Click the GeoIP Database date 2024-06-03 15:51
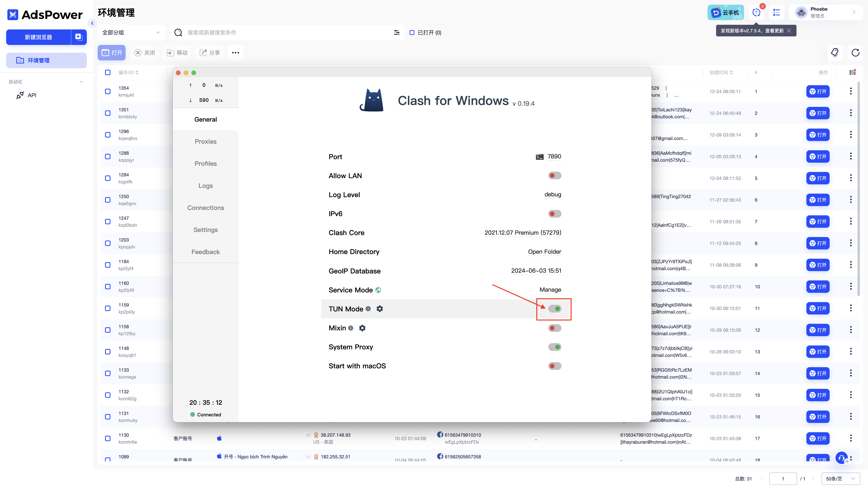 pos(536,271)
